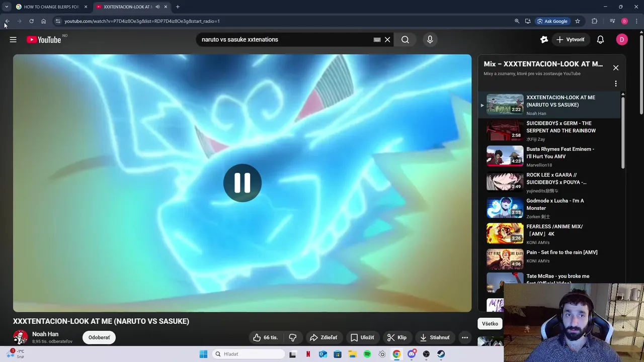Viewport: 644px width, 362px height.
Task: Select the Všetko filter chip
Action: pyautogui.click(x=490, y=324)
